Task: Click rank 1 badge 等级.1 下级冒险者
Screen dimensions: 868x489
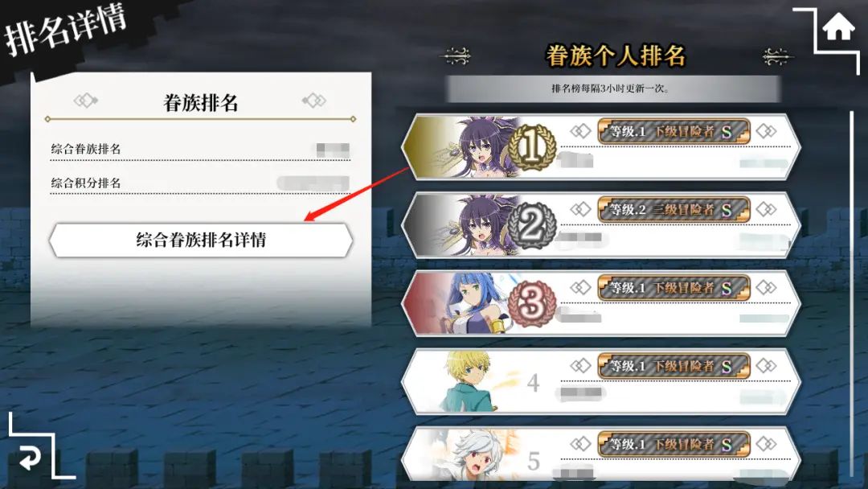Action: point(674,131)
